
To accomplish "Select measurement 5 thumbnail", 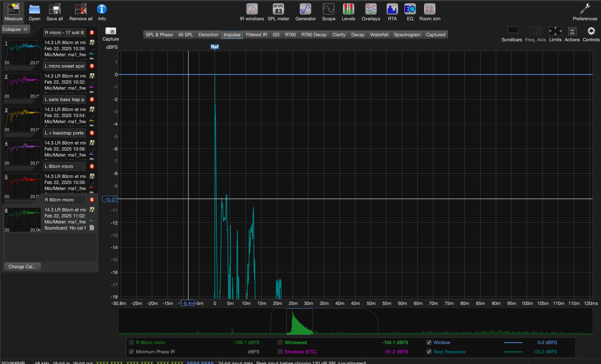I will [22, 186].
